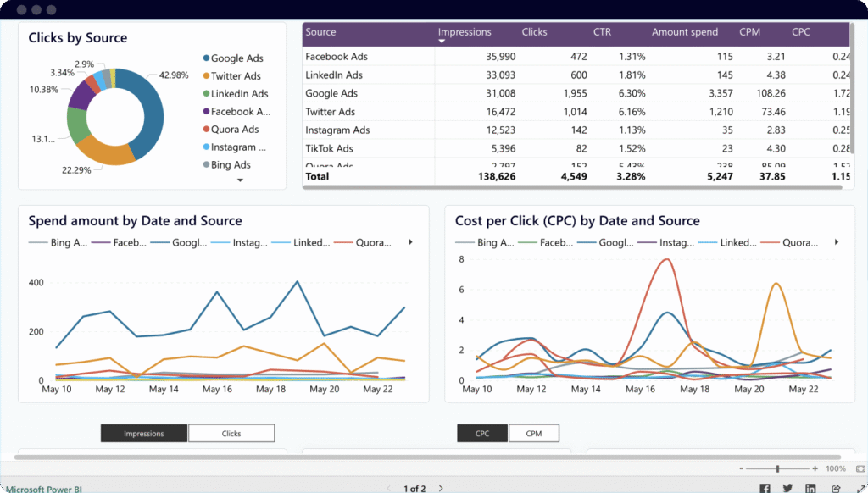Open the Microsoft Power BI link

pyautogui.click(x=44, y=489)
